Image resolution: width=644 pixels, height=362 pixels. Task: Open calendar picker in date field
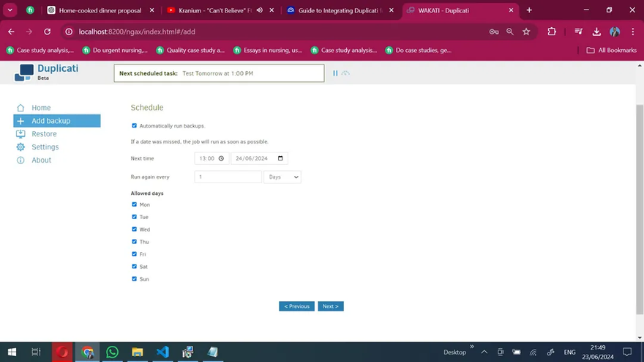click(x=280, y=158)
